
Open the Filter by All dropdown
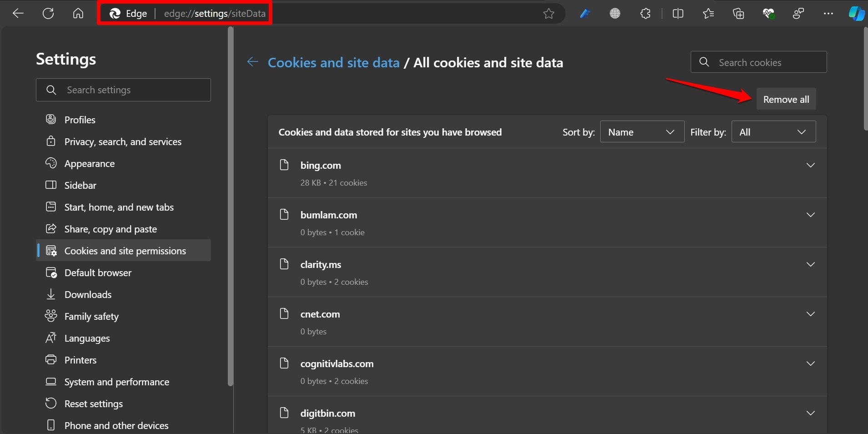pos(773,131)
